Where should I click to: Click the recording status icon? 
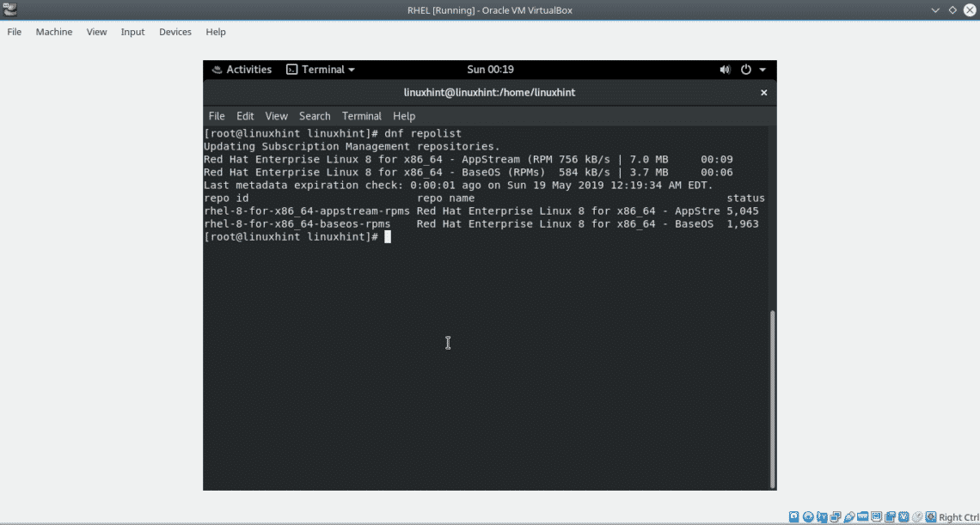pyautogui.click(x=890, y=517)
